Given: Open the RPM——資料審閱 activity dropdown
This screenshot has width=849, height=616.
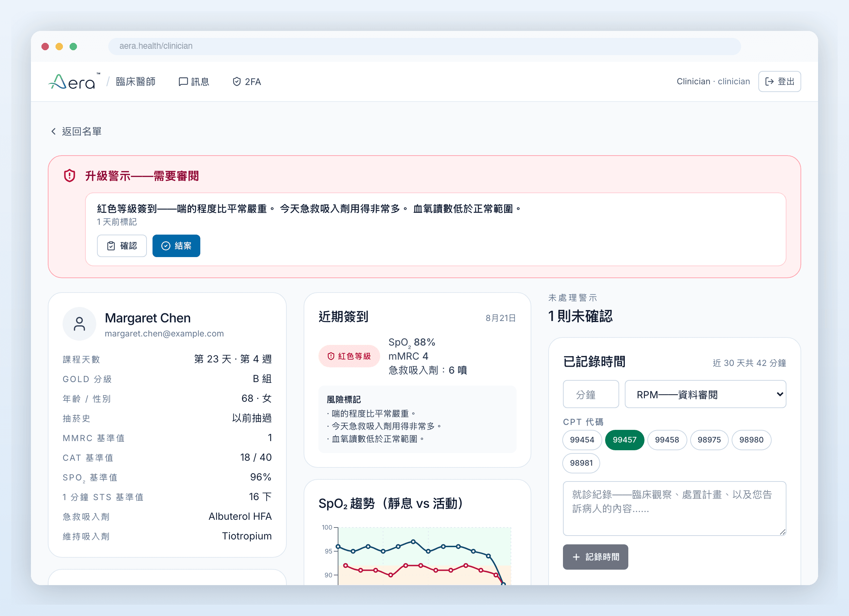Looking at the screenshot, I should [x=705, y=394].
